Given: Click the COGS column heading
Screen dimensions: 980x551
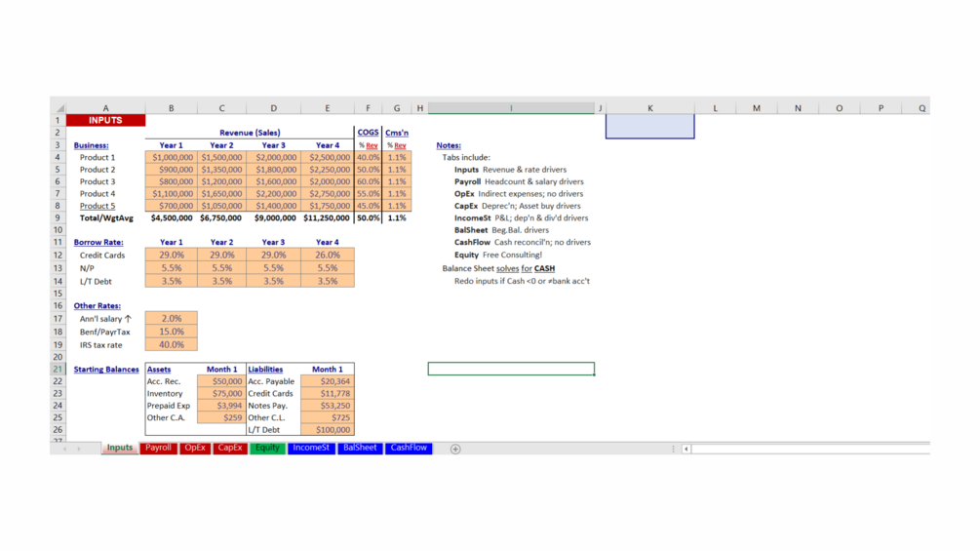Looking at the screenshot, I should [369, 133].
